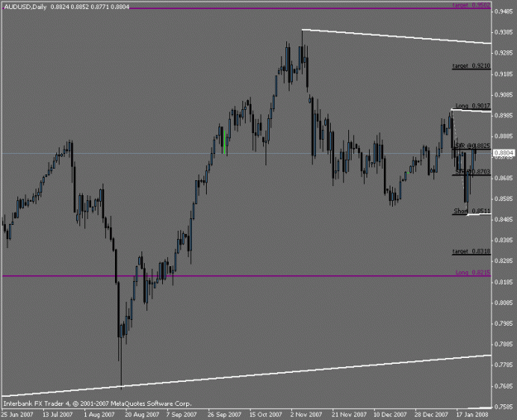Click the '20 Aug 2007' date label
The width and height of the screenshot is (517, 420).
tap(141, 414)
